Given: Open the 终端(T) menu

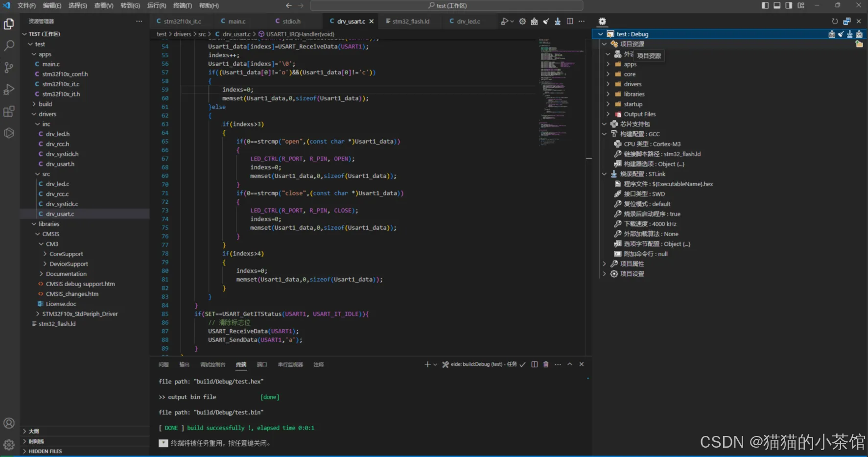Looking at the screenshot, I should 182,5.
